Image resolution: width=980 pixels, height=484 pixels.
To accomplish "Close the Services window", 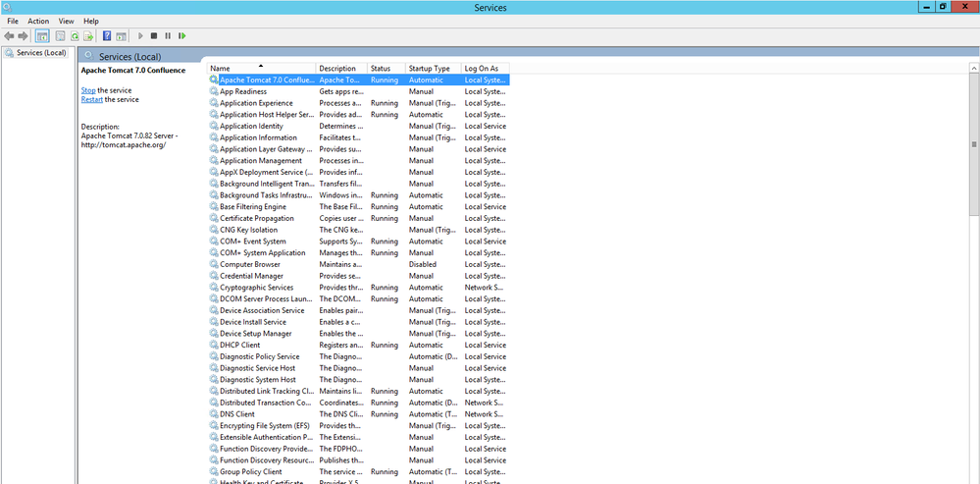I will (965, 7).
